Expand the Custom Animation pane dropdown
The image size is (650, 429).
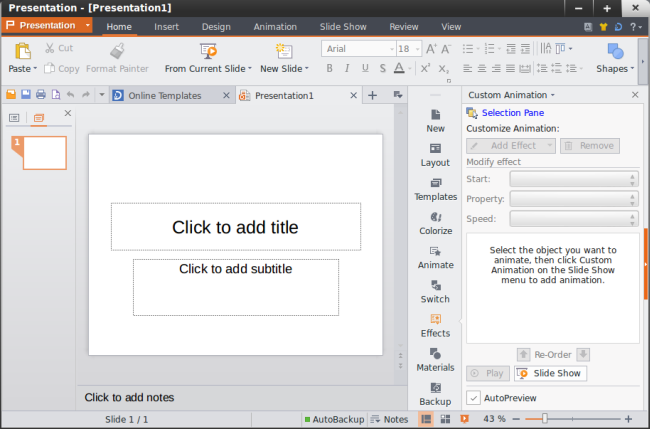(x=553, y=95)
